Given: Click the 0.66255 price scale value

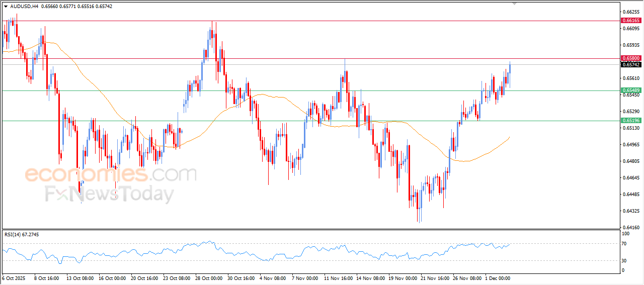Looking at the screenshot, I should point(630,12).
